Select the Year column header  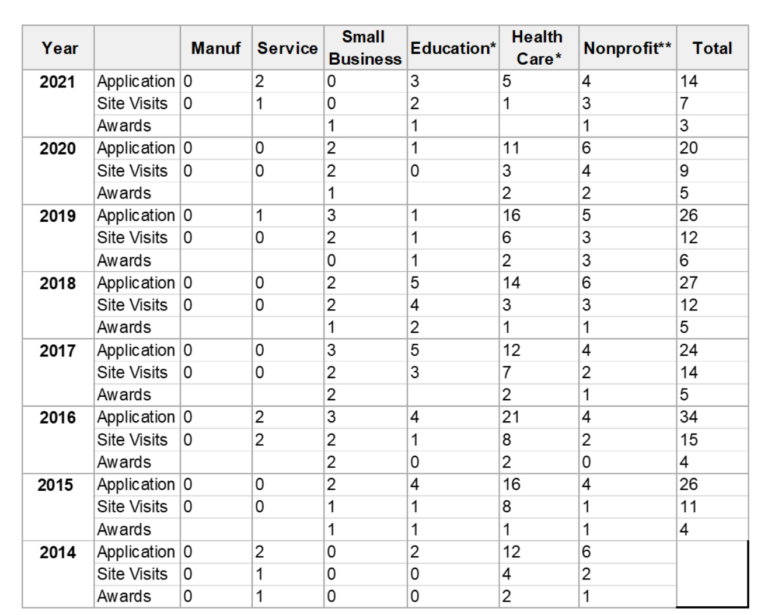[x=58, y=48]
